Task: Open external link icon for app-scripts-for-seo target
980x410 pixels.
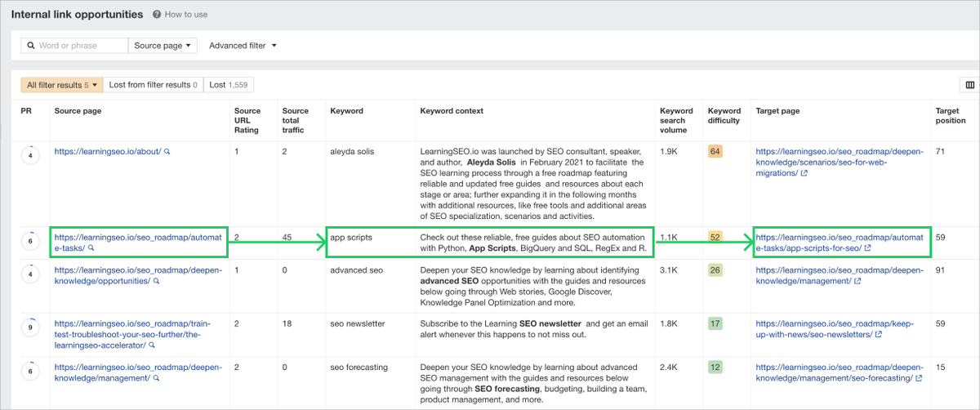Action: coord(867,247)
